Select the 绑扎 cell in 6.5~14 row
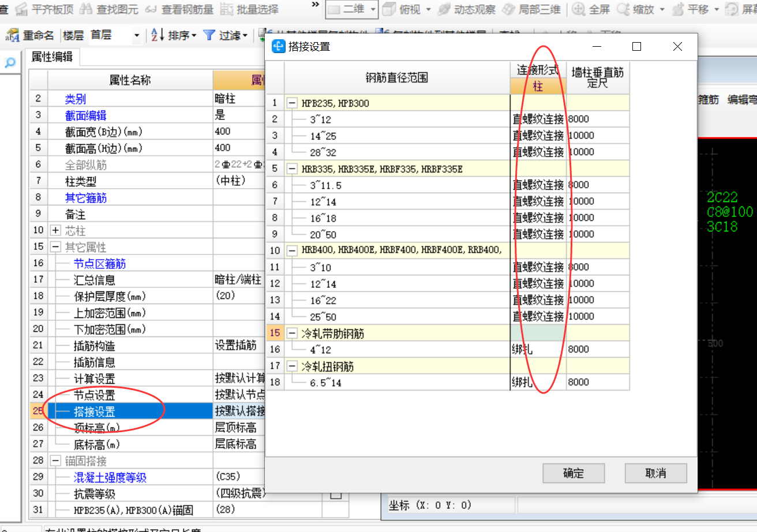This screenshot has height=532, width=757. tap(538, 382)
